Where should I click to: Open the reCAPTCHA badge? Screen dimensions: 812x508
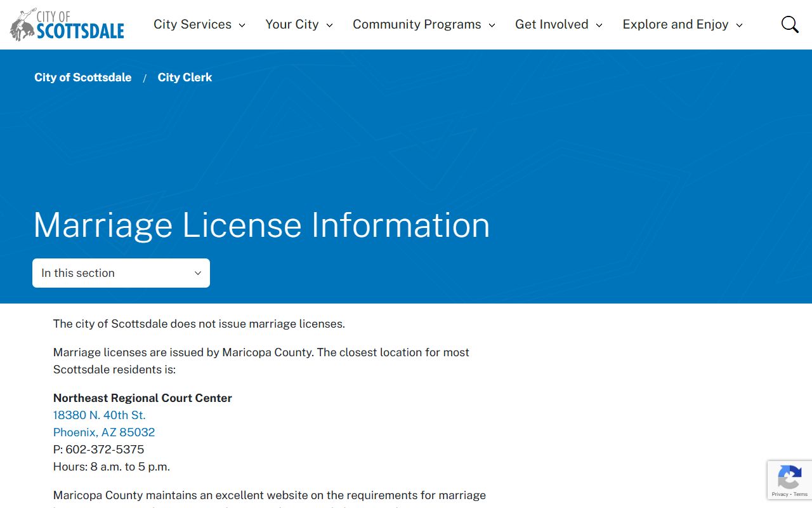click(x=790, y=481)
